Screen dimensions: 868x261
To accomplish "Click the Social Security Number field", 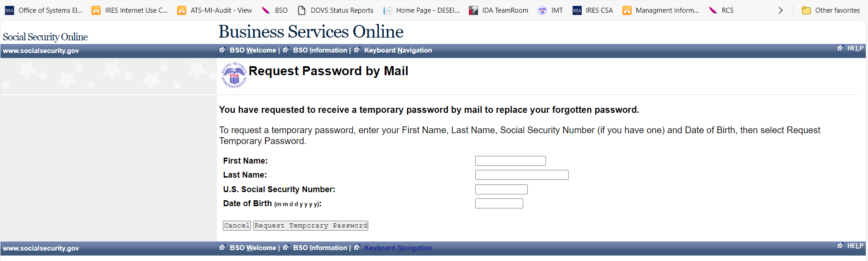I will click(501, 189).
